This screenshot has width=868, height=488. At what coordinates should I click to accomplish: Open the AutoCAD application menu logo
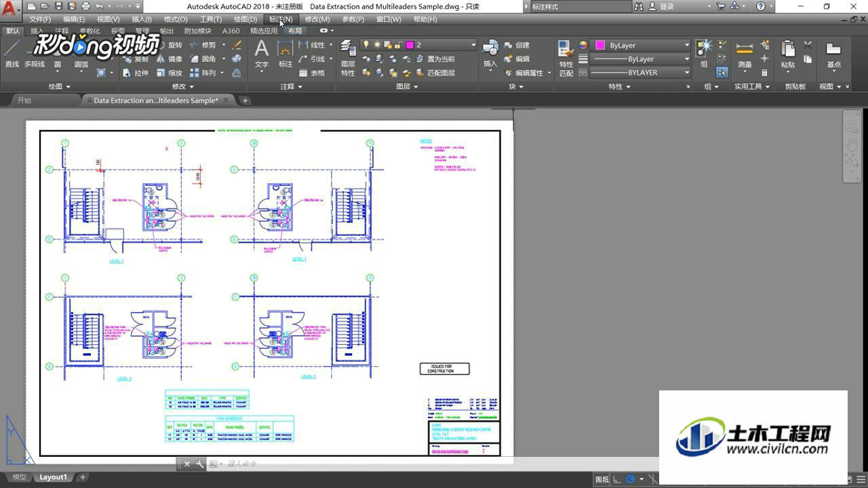(11, 9)
